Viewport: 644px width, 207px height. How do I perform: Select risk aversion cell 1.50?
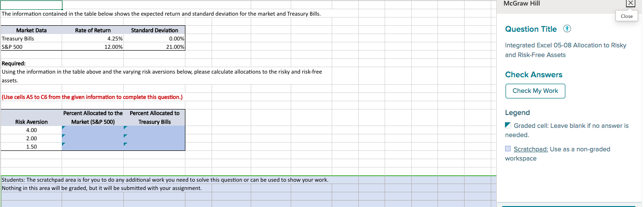pos(31,146)
